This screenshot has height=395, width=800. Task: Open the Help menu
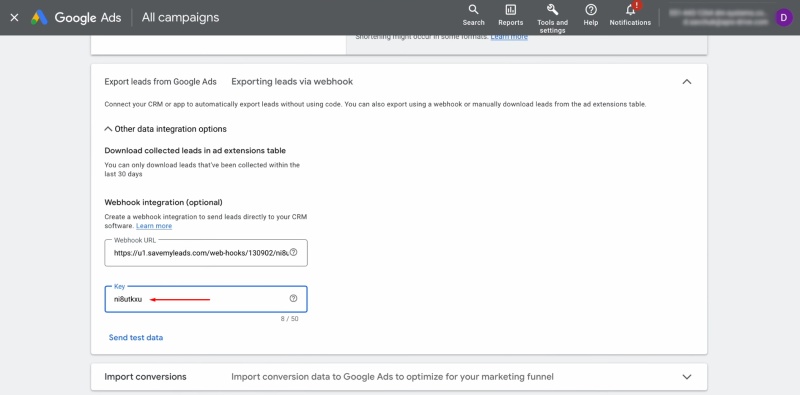[591, 15]
